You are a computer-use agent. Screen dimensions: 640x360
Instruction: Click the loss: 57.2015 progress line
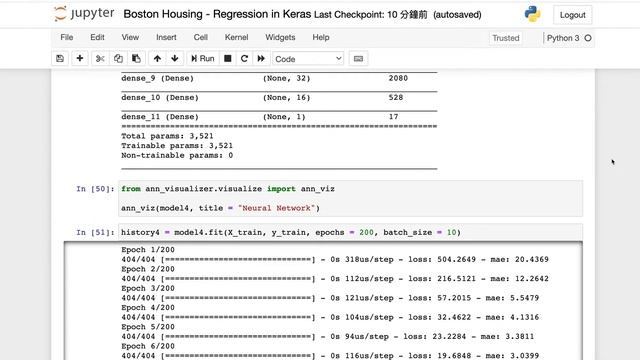pos(330,298)
